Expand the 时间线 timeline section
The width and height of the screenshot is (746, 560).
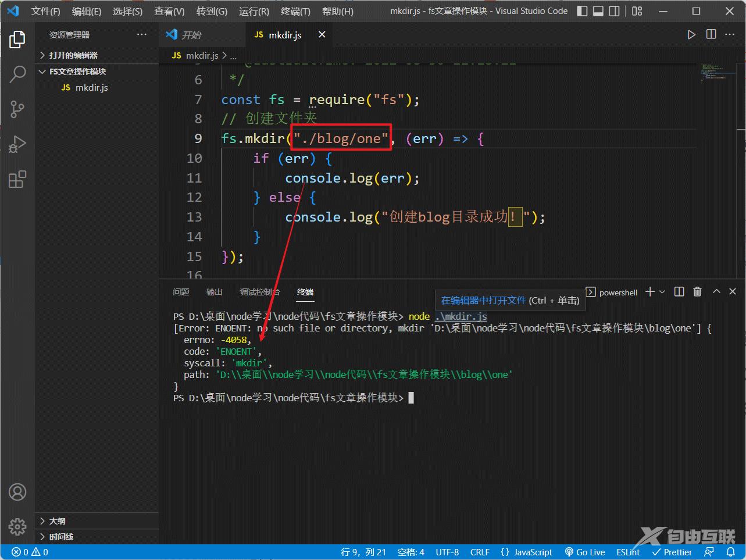97,537
